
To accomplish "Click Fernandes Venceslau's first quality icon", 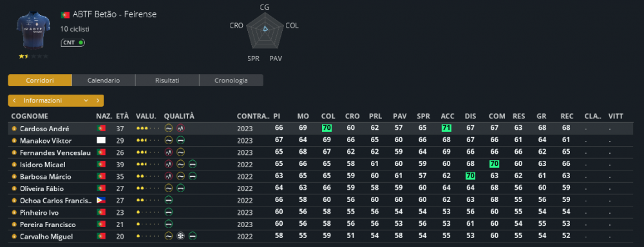I will pos(168,152).
